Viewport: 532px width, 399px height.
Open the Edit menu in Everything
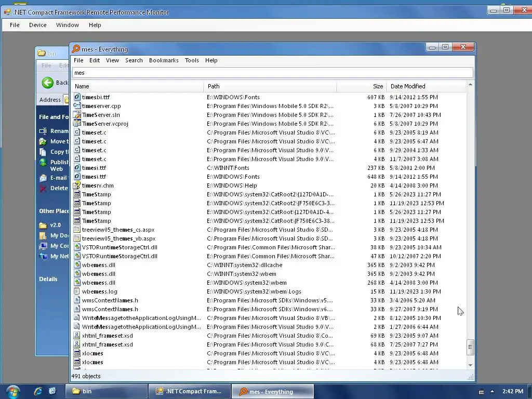click(95, 60)
